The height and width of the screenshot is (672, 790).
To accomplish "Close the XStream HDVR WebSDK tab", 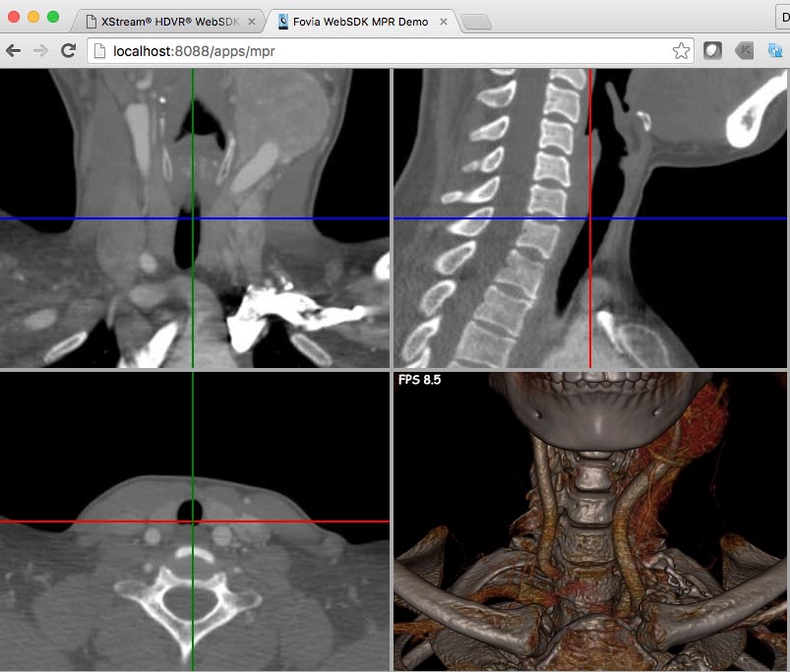I will click(x=252, y=21).
